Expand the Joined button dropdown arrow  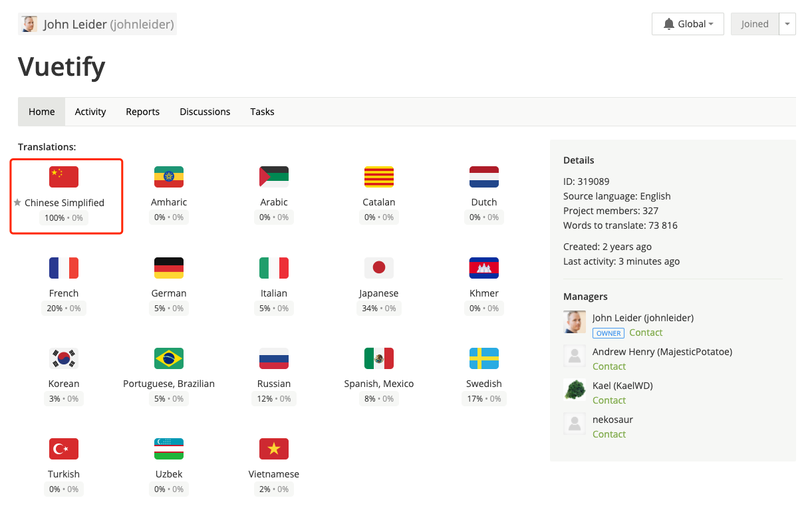click(x=787, y=23)
